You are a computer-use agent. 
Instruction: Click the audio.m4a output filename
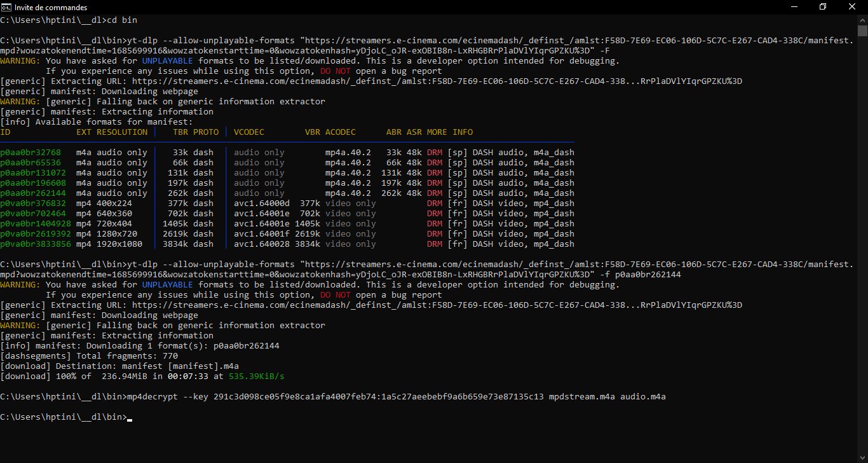tap(643, 397)
